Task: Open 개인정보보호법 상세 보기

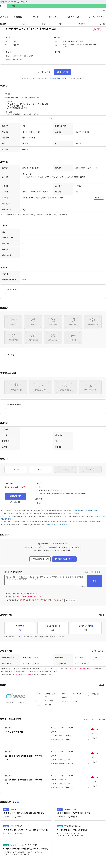Action: (x=40, y=559)
